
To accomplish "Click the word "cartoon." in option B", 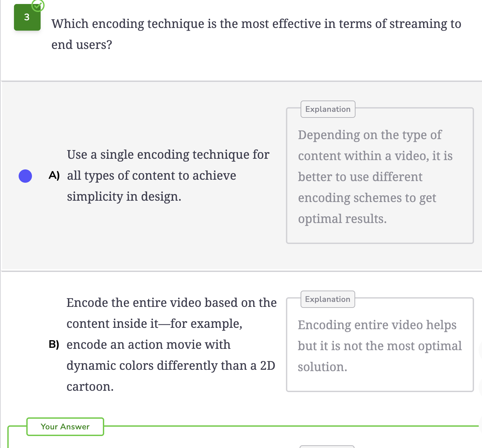I will [x=90, y=386].
